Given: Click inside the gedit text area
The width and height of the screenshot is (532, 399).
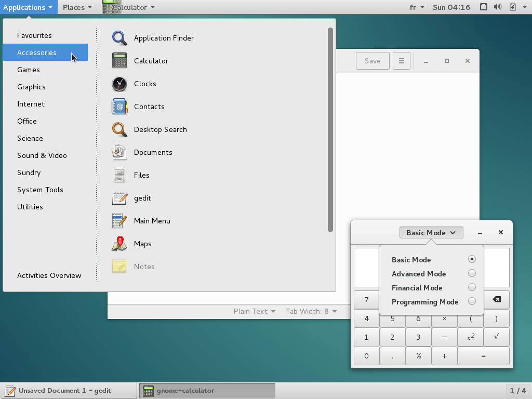Looking at the screenshot, I should 407,146.
